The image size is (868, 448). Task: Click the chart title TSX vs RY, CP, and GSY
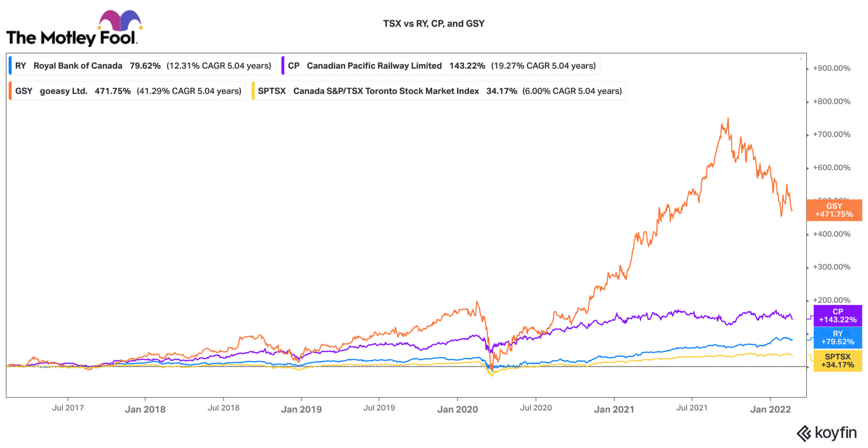click(434, 24)
